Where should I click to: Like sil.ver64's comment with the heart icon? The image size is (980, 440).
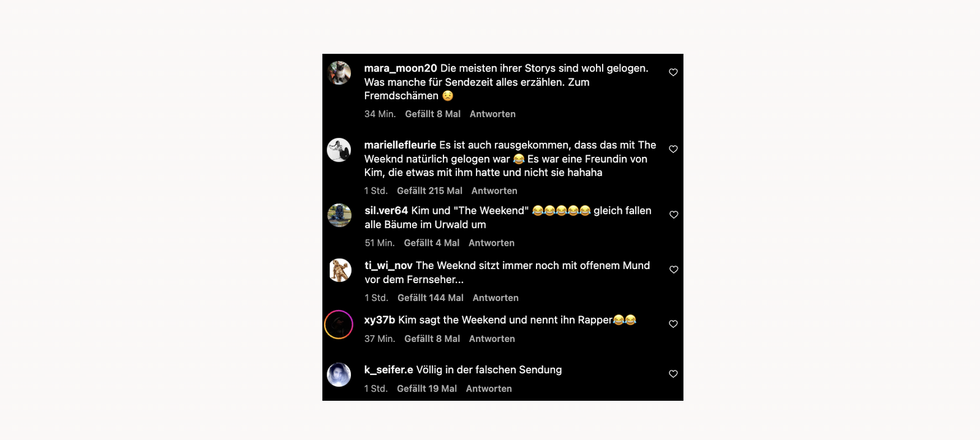[x=673, y=215]
